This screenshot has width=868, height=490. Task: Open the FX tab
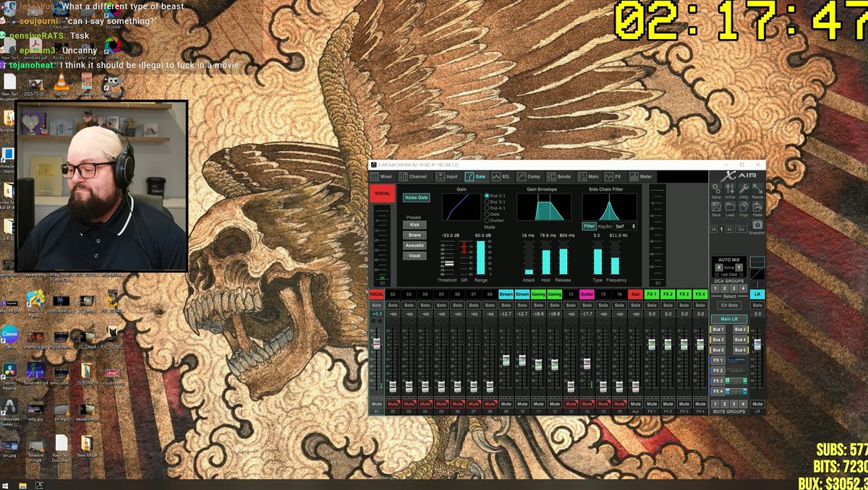tap(613, 176)
